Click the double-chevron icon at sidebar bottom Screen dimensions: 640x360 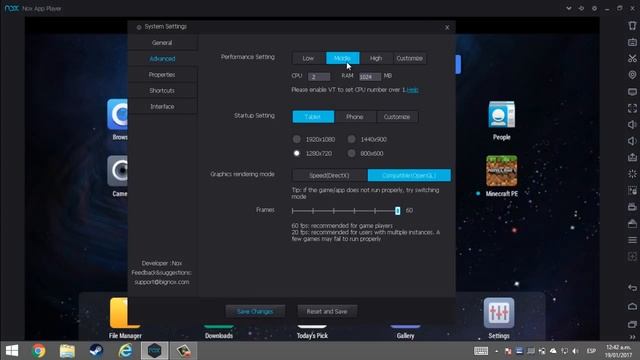pyautogui.click(x=632, y=337)
